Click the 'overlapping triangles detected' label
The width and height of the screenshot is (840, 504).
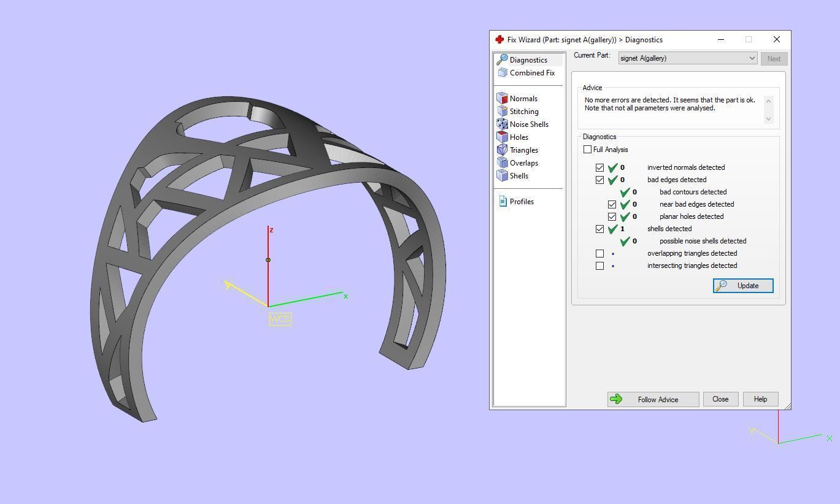click(692, 253)
